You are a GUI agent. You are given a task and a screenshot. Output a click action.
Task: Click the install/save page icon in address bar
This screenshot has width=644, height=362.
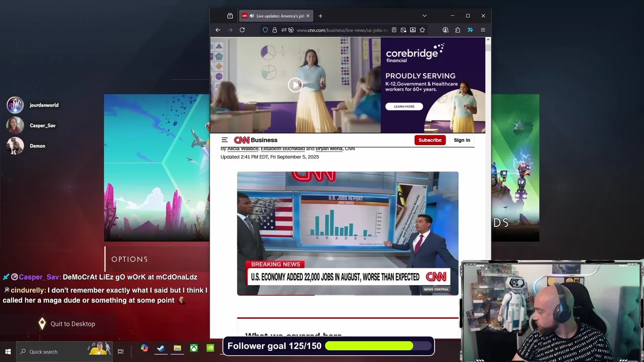click(413, 30)
